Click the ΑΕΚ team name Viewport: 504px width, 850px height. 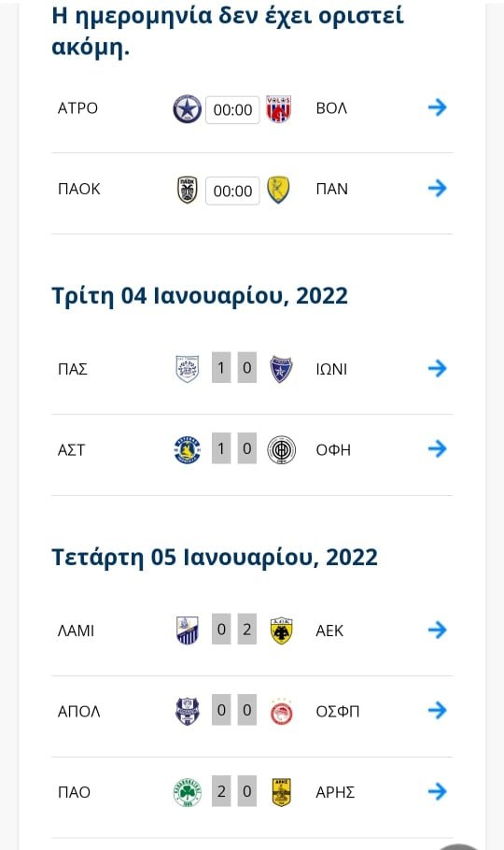pyautogui.click(x=329, y=631)
